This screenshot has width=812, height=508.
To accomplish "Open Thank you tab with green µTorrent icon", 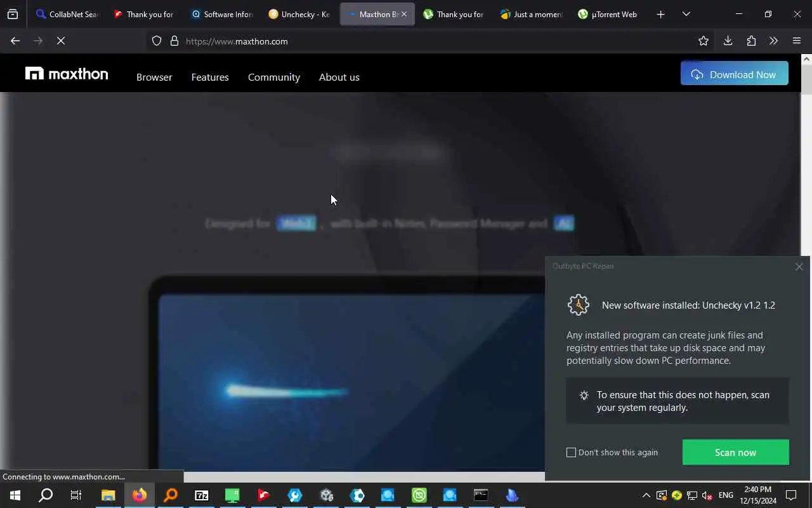I will 454,14.
